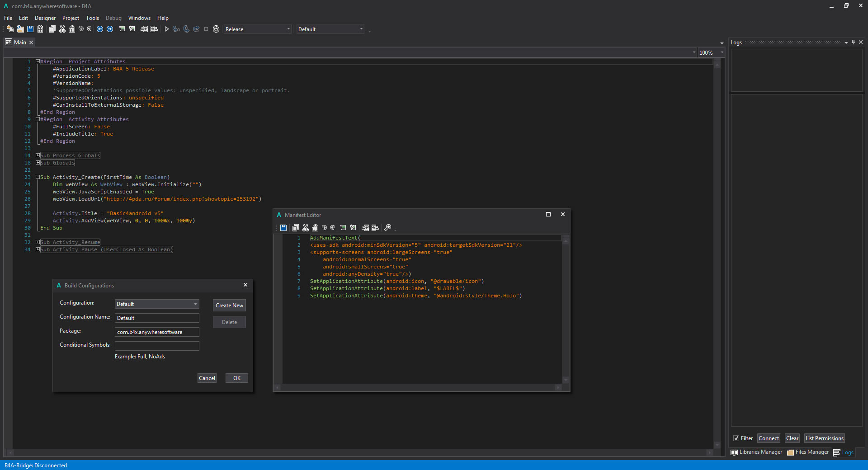Open a project with folder icon
This screenshot has width=868, height=470.
tap(20, 29)
